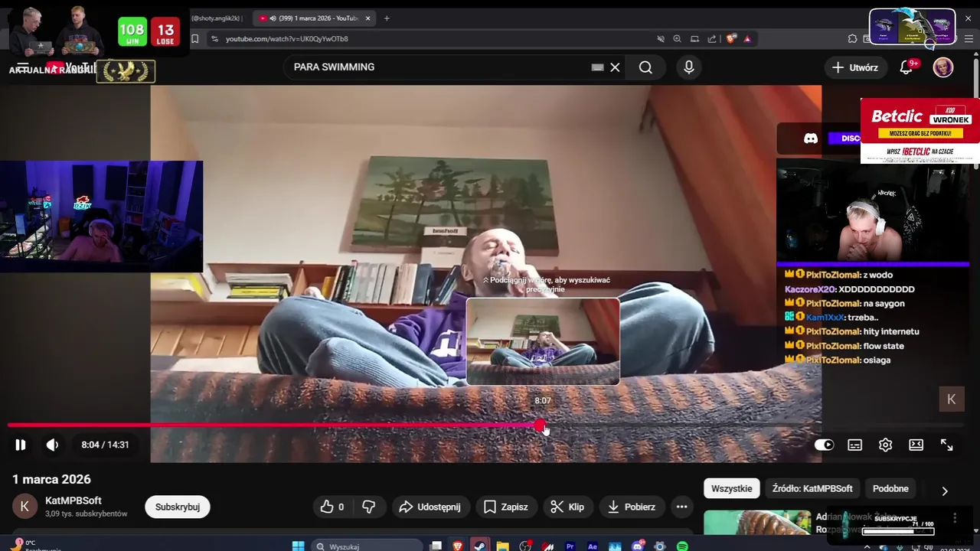
Task: Click the share page icon in address bar
Action: click(712, 39)
